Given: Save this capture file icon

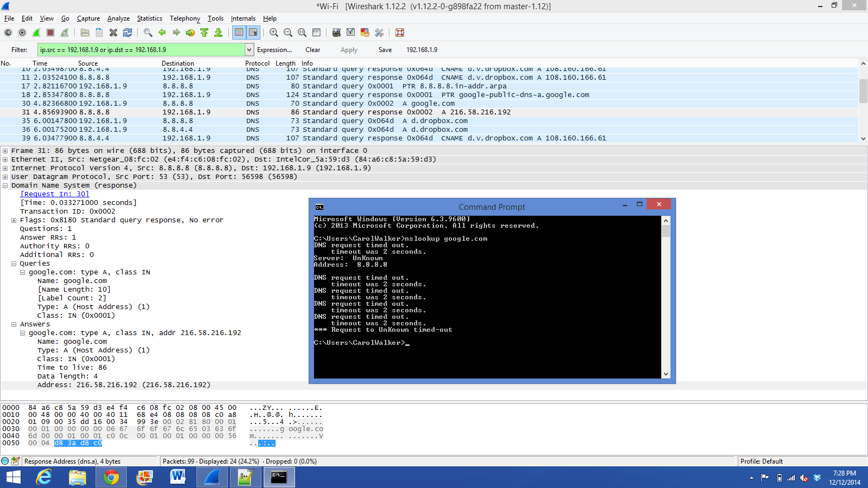Looking at the screenshot, I should 99,33.
